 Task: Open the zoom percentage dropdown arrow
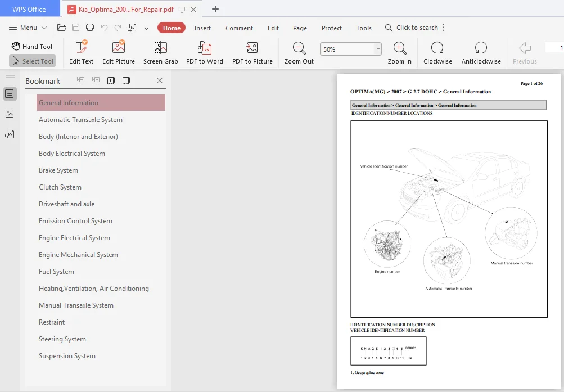pyautogui.click(x=378, y=49)
